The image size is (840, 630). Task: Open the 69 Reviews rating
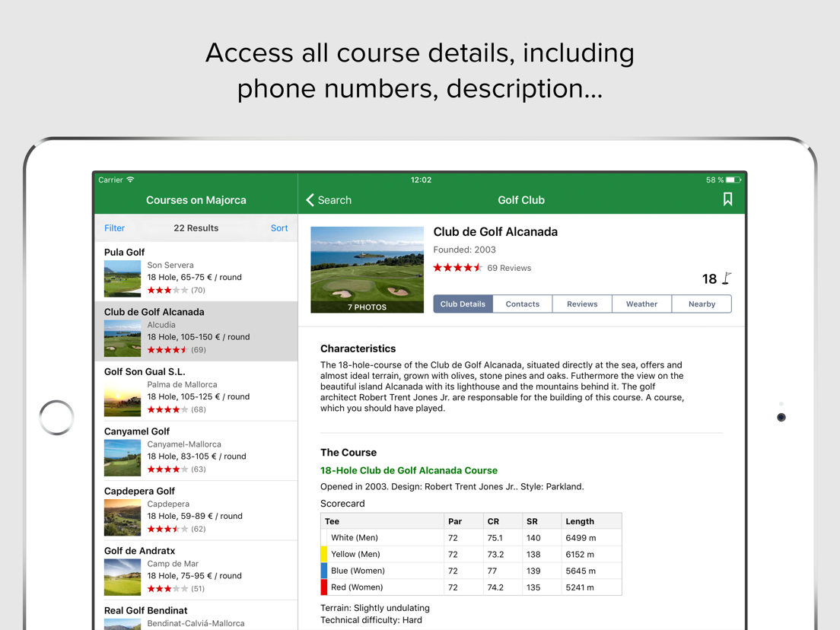pos(482,268)
